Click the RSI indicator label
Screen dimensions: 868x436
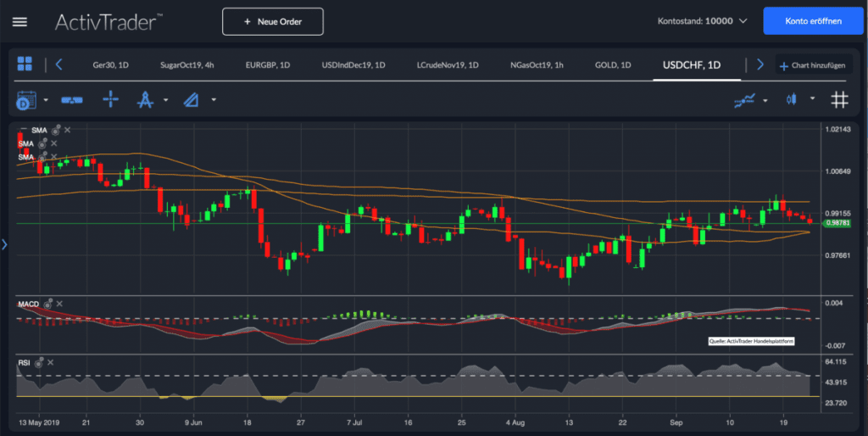click(x=24, y=363)
